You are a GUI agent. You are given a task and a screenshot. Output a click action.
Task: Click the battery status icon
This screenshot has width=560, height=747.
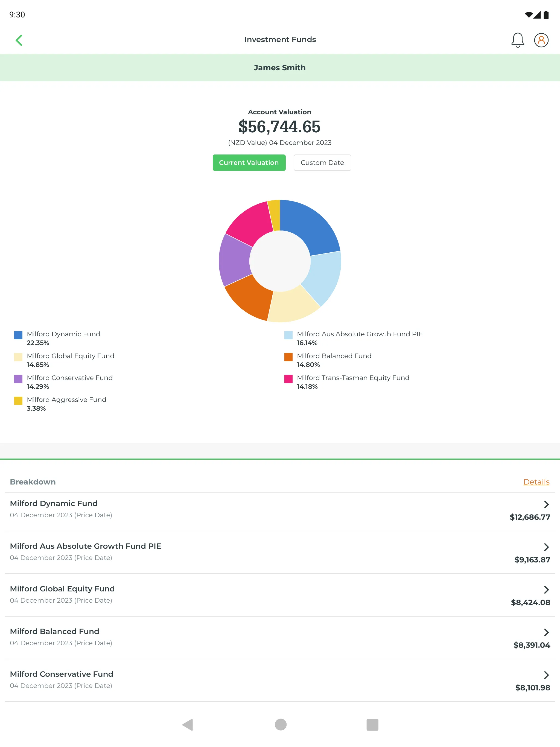coord(546,15)
